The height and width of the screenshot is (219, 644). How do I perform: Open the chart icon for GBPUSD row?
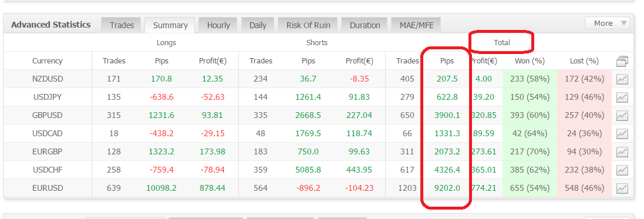[622, 116]
